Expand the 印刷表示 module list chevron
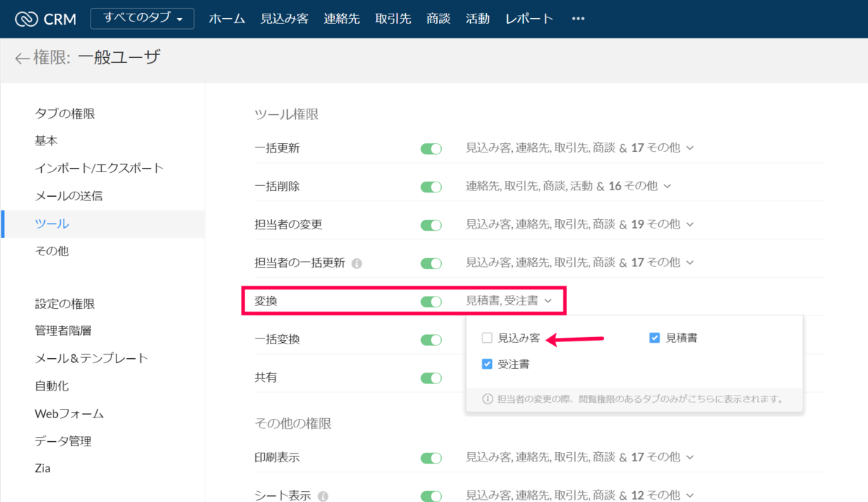Screen dimensions: 868x502 (690, 458)
